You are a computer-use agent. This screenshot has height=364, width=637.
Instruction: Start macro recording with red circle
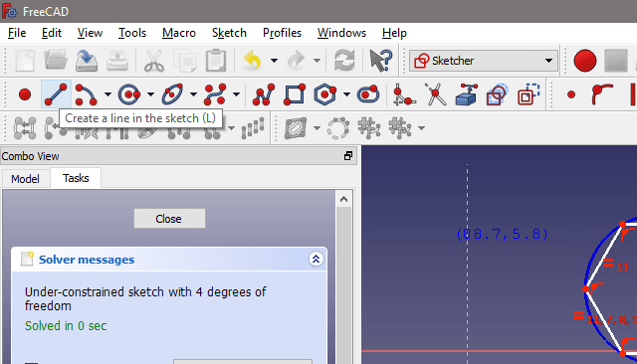[585, 61]
